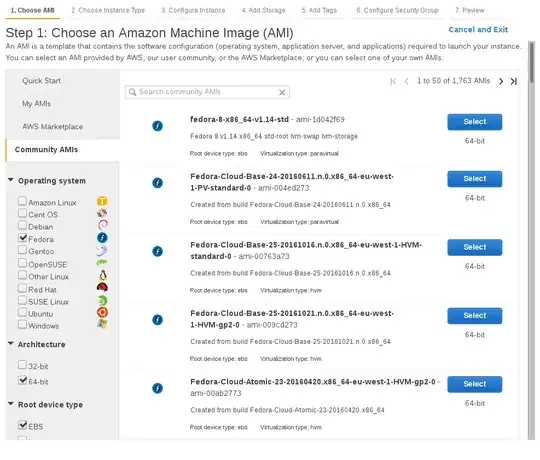Viewport: 540px width, 460px height.
Task: Check the Amazon Linux checkbox
Action: tap(22, 201)
